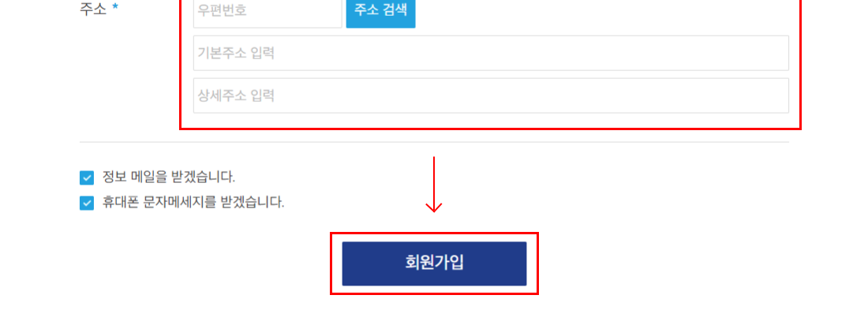Click the blue 주소 검색 button
Screen dimensions: 868x325
coord(380,12)
